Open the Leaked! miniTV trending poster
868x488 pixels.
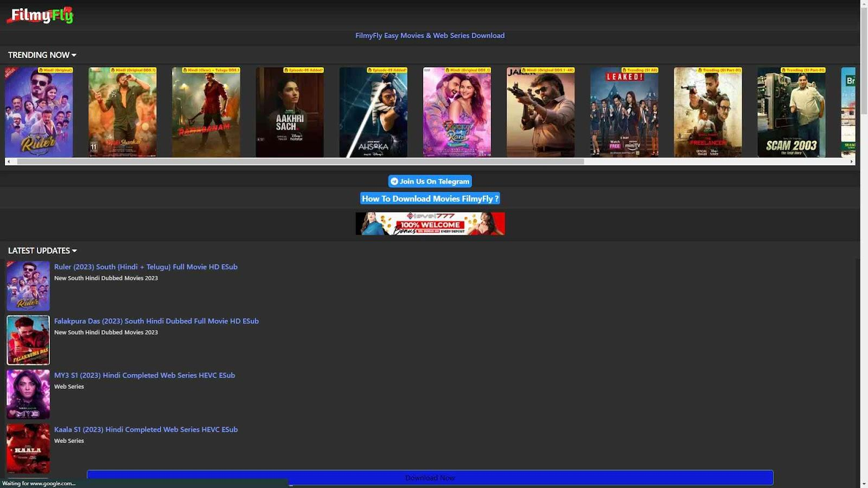pyautogui.click(x=624, y=112)
